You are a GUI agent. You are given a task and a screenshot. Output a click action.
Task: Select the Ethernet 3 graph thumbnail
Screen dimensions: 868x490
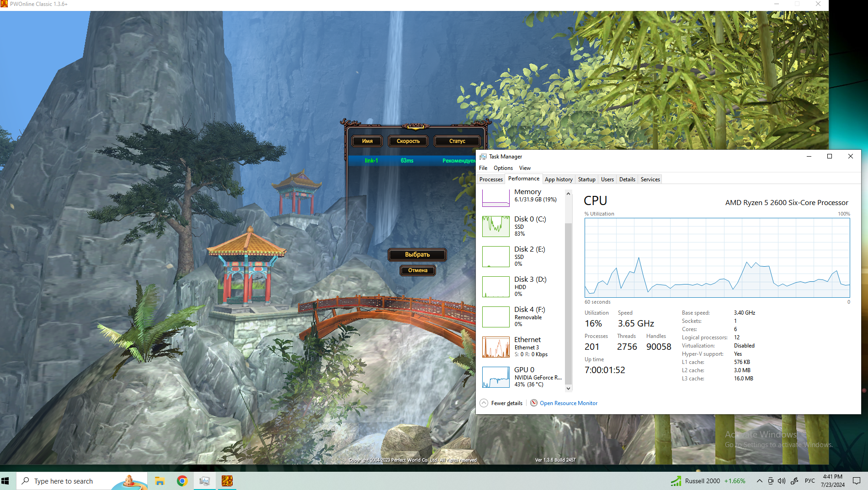tap(495, 347)
